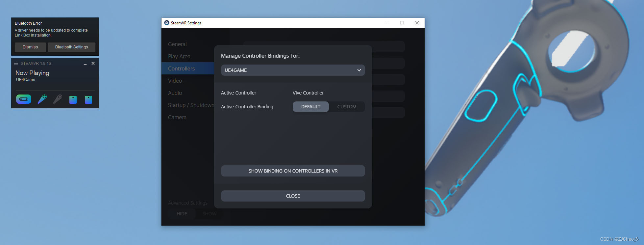Click the SteamVR Settings title bar logo
Image resolution: width=644 pixels, height=245 pixels.
[167, 23]
